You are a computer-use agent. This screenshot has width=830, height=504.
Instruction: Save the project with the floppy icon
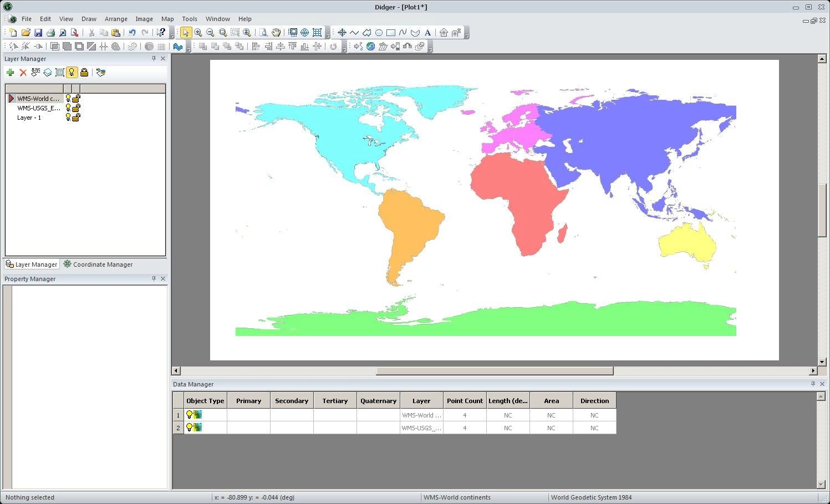[x=38, y=33]
